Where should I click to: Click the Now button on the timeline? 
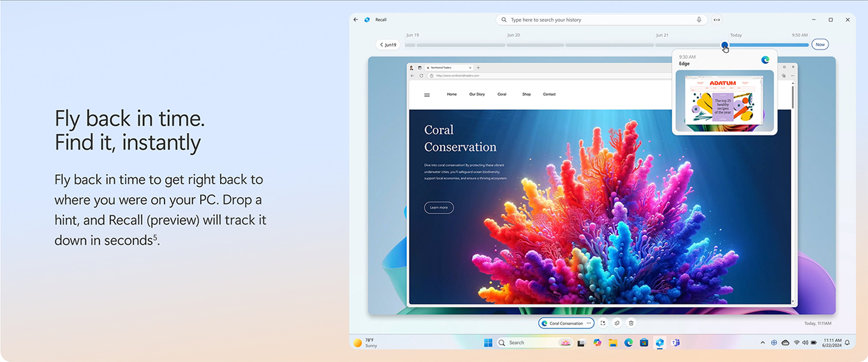pyautogui.click(x=820, y=45)
